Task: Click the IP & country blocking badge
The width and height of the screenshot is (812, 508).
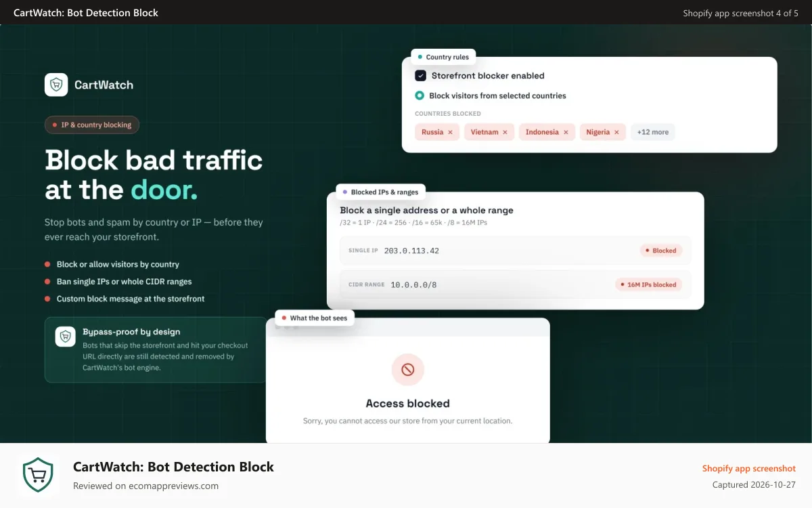Action: [92, 125]
